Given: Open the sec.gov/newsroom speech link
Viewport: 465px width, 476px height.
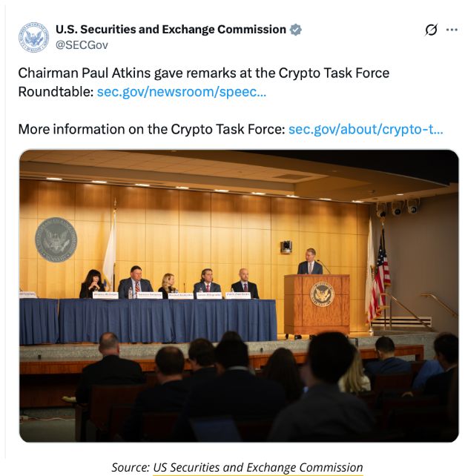Looking at the screenshot, I should click(x=181, y=93).
